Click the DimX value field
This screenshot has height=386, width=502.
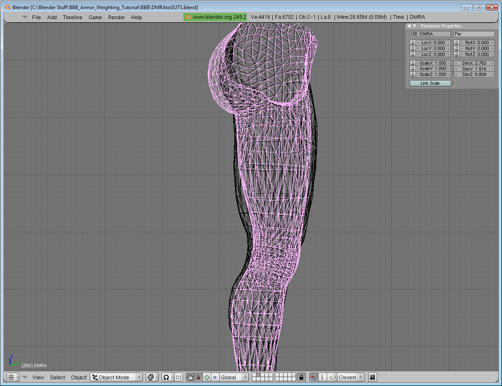tap(474, 63)
